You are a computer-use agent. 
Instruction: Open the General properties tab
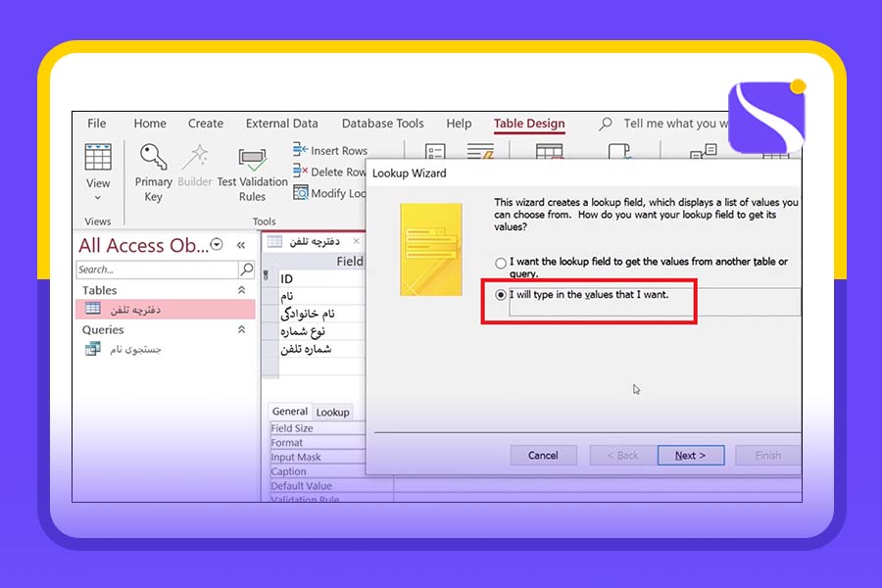click(290, 412)
